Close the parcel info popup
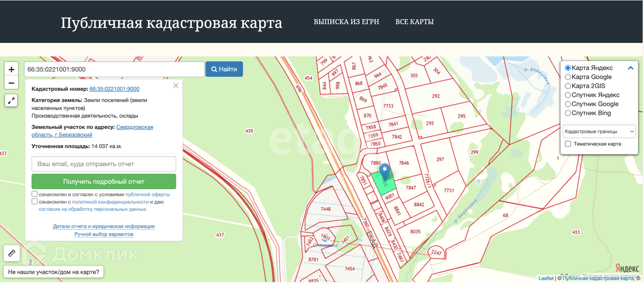This screenshot has height=283, width=644. coord(176,86)
